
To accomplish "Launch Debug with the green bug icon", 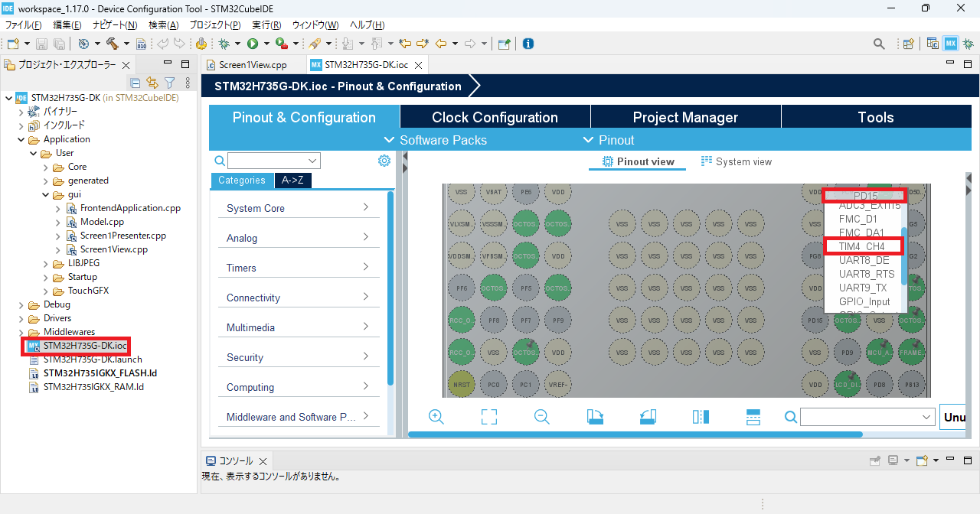I will [x=224, y=44].
